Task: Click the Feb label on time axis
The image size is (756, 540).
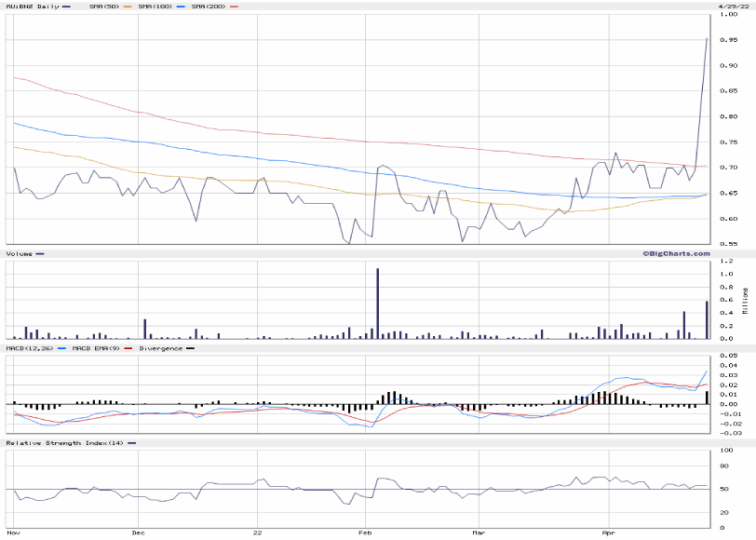Action: pos(365,533)
